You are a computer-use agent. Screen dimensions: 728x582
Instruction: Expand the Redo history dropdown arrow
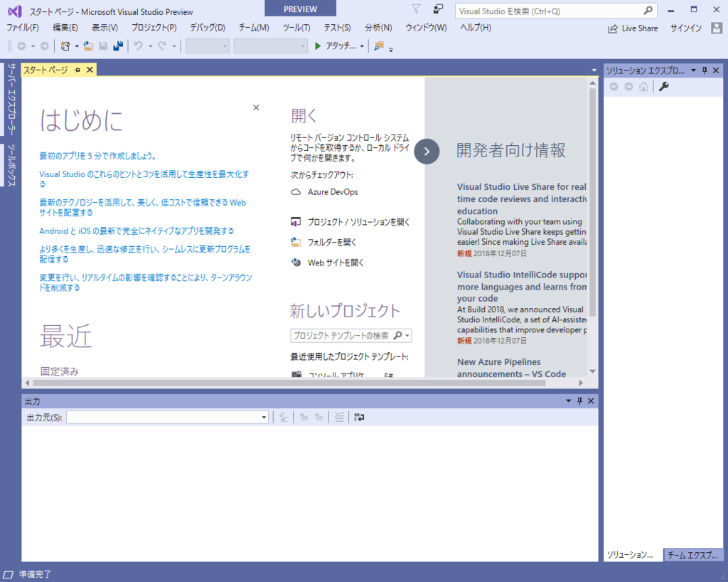coord(174,46)
